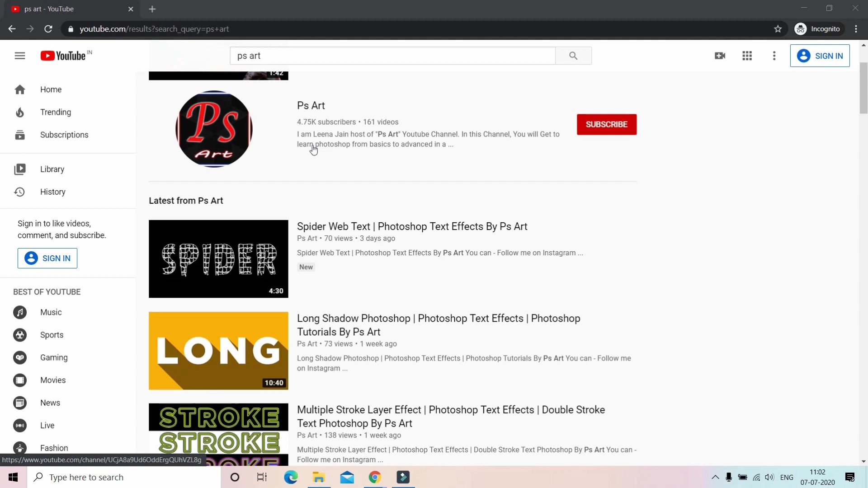Click the Sports icon in sidebar

tap(20, 335)
